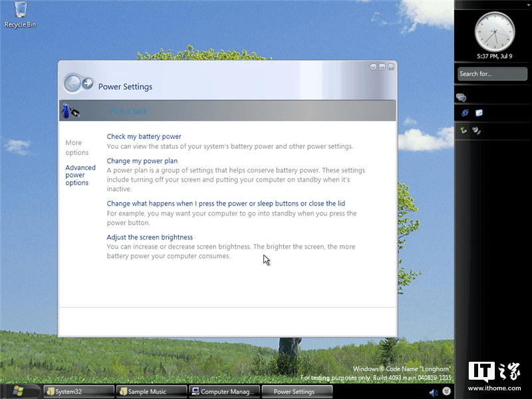Click the disc burning icon in the sidebar
Screen dimensions: 532x399
click(x=477, y=132)
